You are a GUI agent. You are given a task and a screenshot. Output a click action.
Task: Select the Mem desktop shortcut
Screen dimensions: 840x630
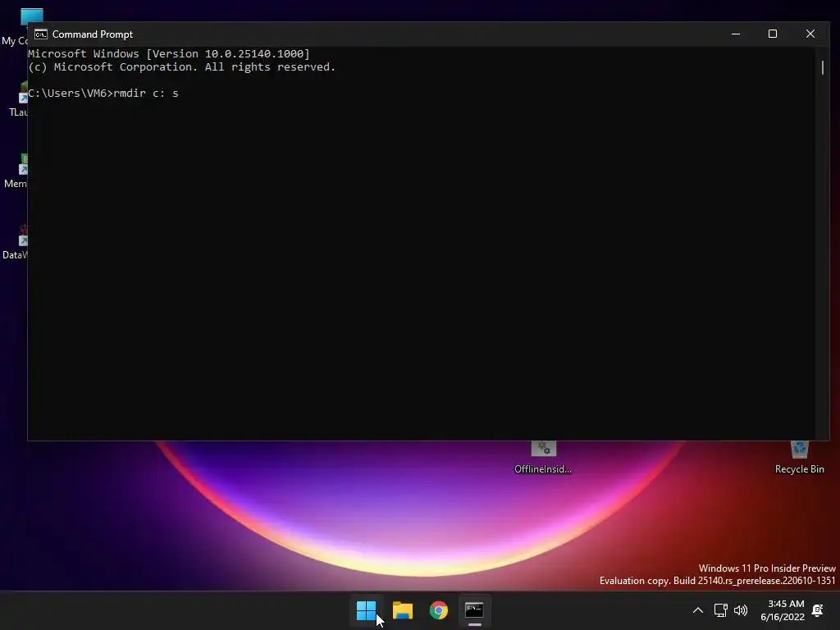tap(15, 171)
